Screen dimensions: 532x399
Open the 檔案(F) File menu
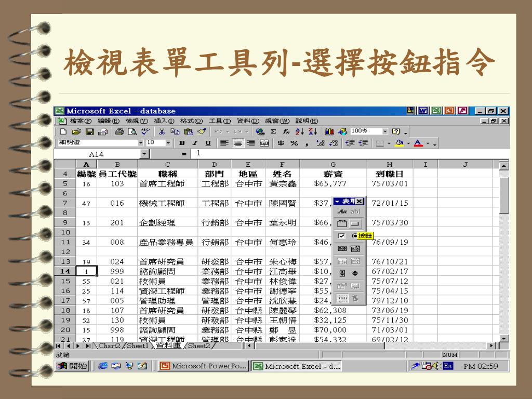coord(81,121)
